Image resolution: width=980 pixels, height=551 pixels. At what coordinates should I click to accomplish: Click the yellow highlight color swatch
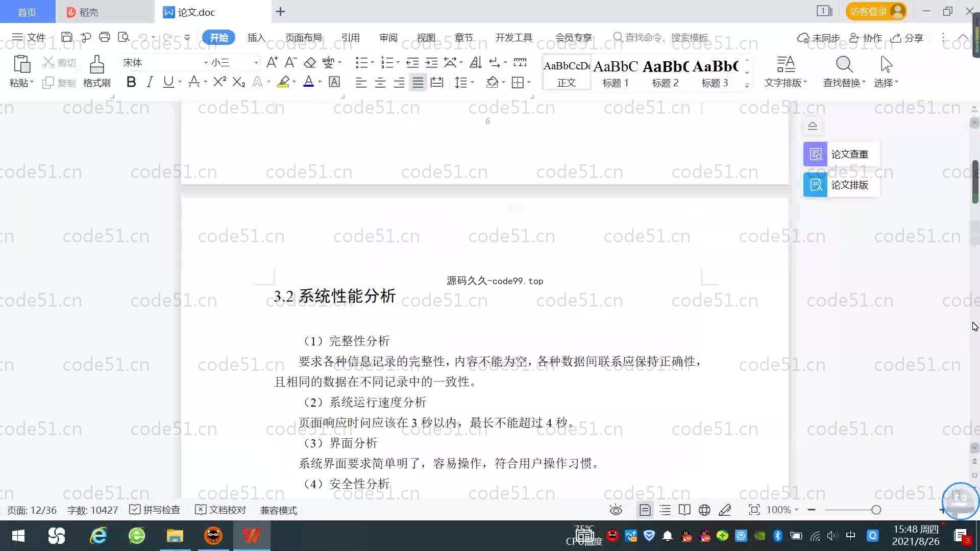[283, 82]
